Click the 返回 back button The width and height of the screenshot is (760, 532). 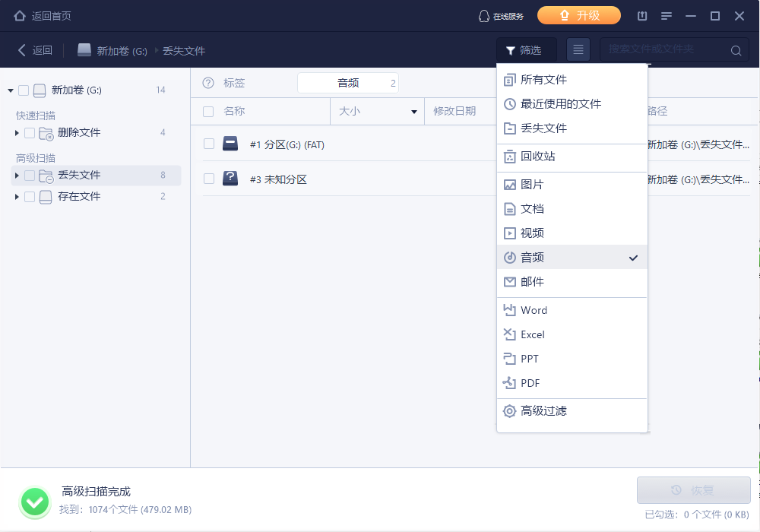coord(35,50)
